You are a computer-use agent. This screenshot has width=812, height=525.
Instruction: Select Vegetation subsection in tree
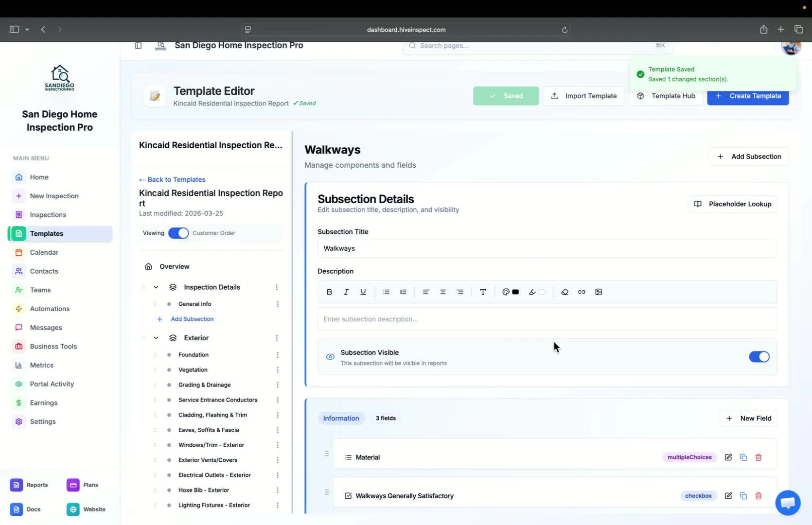tap(193, 370)
